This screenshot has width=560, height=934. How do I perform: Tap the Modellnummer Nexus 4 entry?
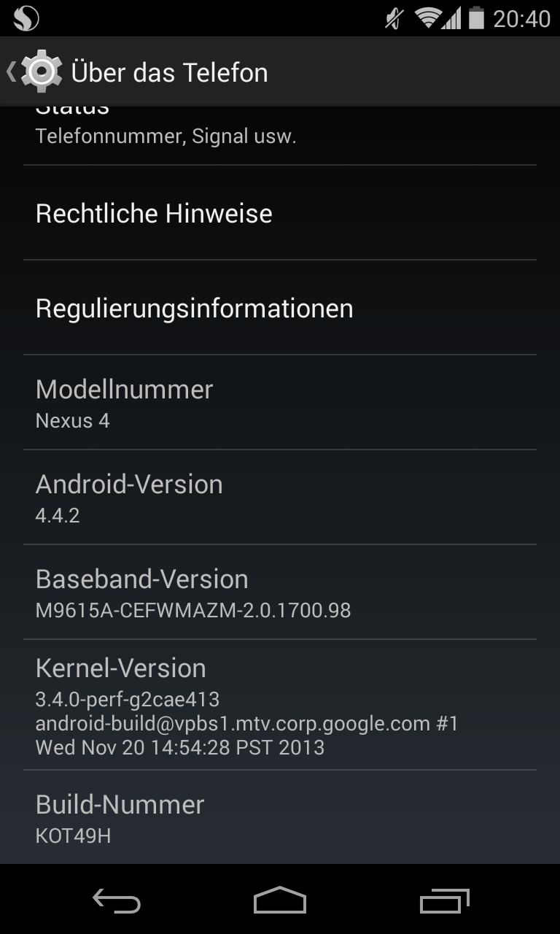tap(280, 403)
